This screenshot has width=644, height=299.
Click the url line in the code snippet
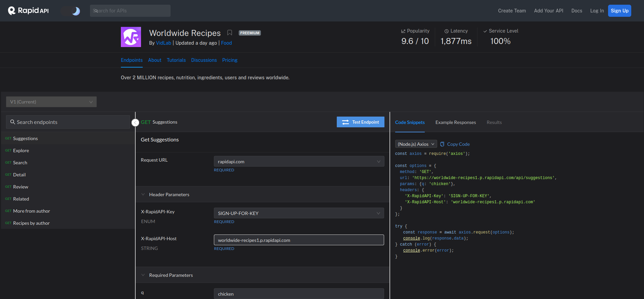(x=478, y=178)
